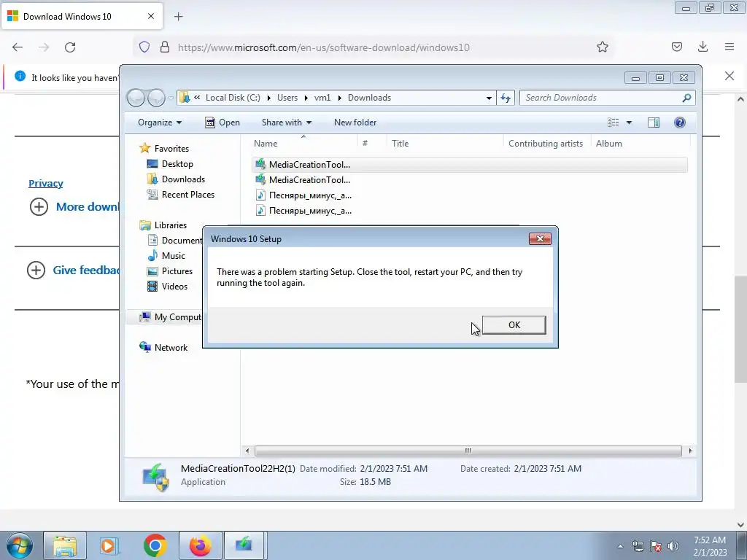Click OK in the Windows 10 Setup dialog
The image size is (747, 560).
(x=514, y=324)
